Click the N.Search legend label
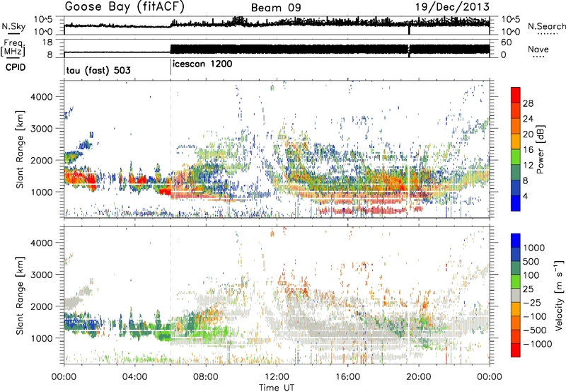Image resolution: width=566 pixels, height=392 pixels. [x=546, y=26]
